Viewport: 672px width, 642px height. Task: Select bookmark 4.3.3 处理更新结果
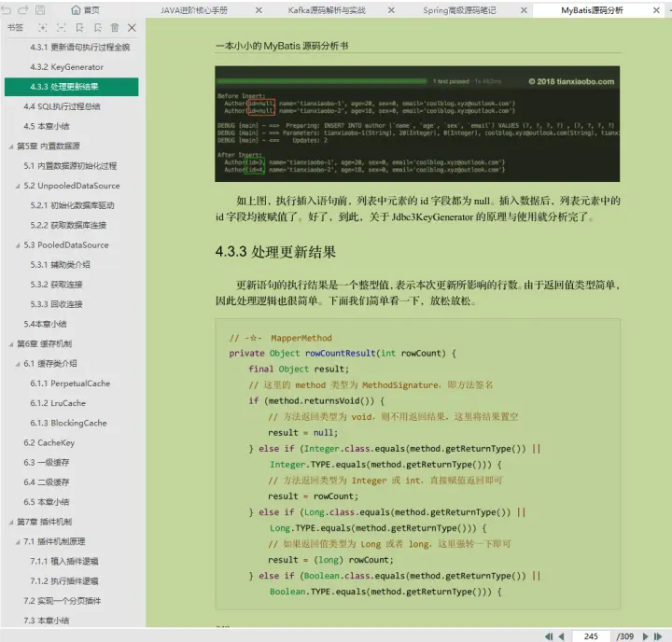pos(72,87)
